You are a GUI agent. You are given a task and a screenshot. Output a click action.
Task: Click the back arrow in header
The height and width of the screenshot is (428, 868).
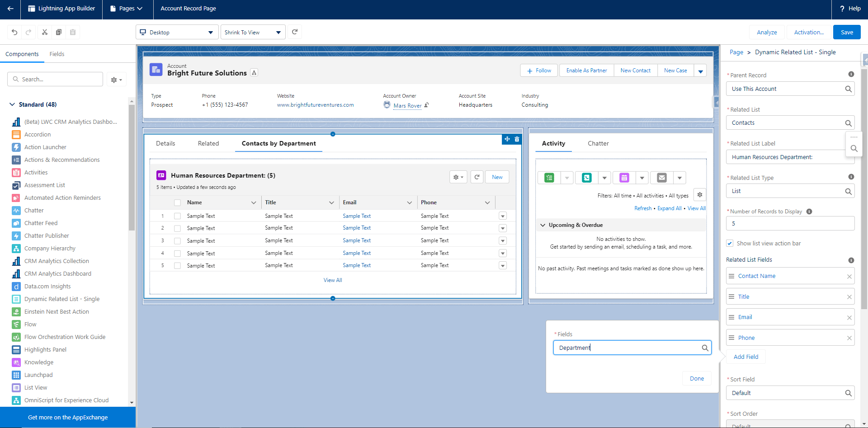[10, 9]
